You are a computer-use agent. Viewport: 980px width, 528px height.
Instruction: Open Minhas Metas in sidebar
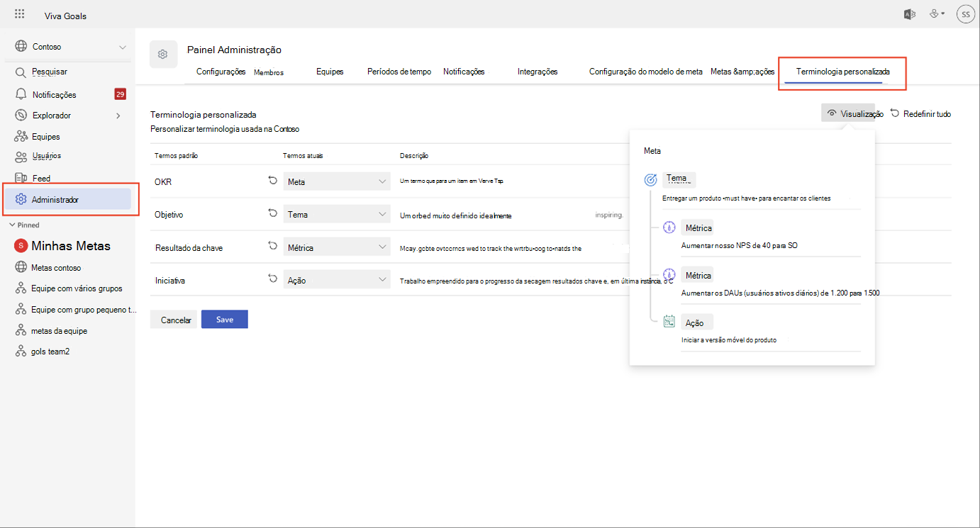pos(71,246)
